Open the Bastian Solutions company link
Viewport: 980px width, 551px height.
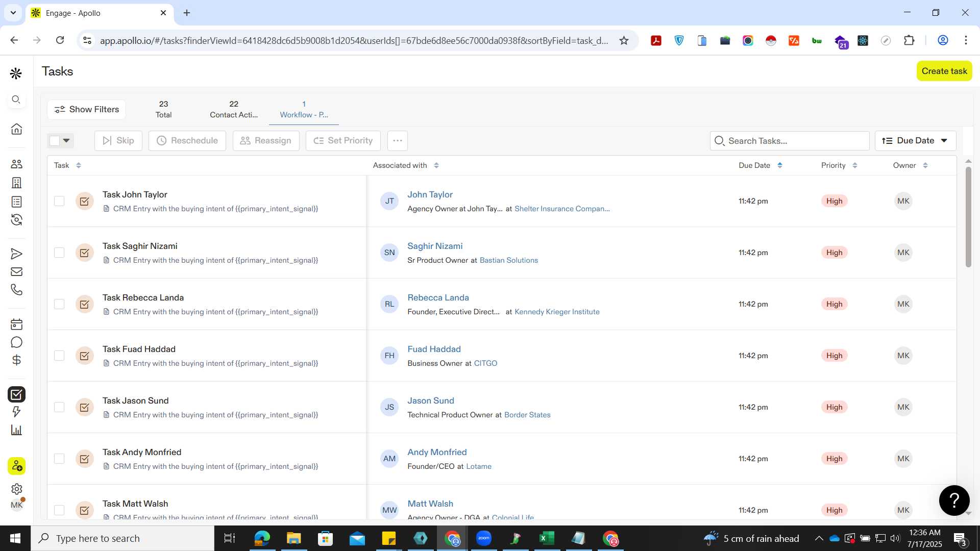coord(509,260)
